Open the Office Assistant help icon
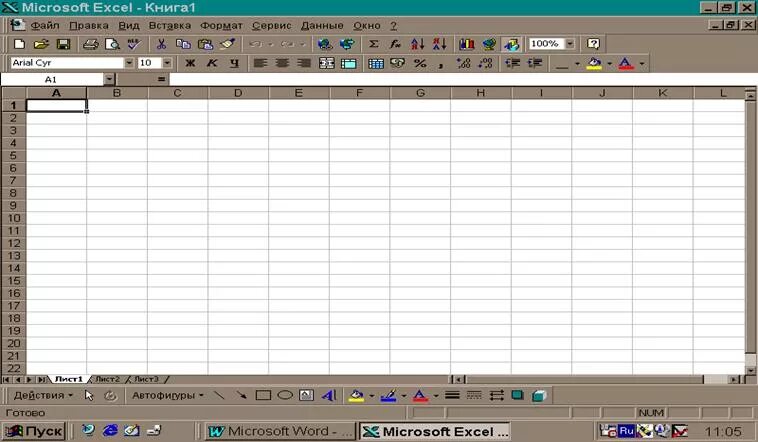Viewport: 758px width, 442px height. click(x=593, y=44)
